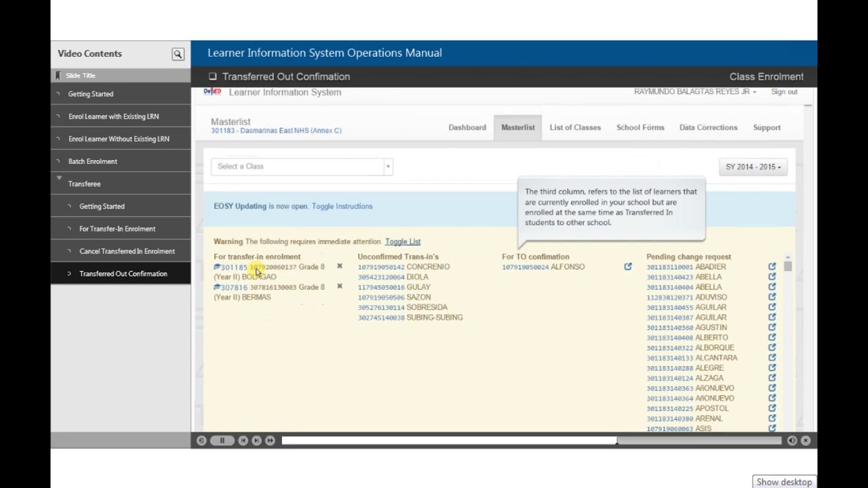Open the RAYMUNDO BALAGTAS REYES JR user menu
Screen dimensions: 868x488
click(695, 92)
